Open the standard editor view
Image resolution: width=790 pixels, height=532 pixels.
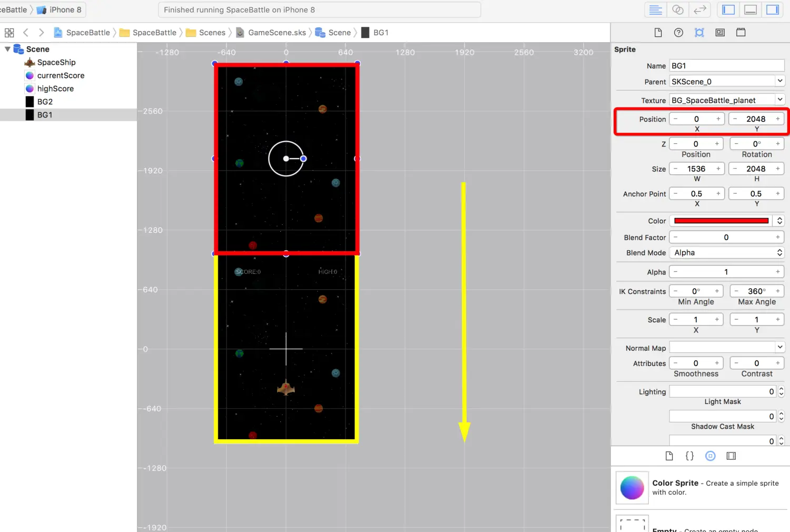pos(656,10)
